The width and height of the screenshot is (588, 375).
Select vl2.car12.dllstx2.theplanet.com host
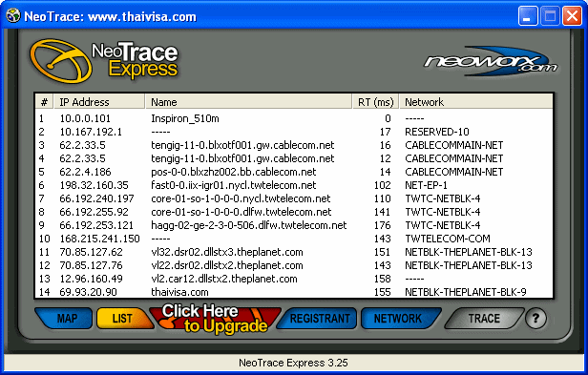(x=224, y=279)
